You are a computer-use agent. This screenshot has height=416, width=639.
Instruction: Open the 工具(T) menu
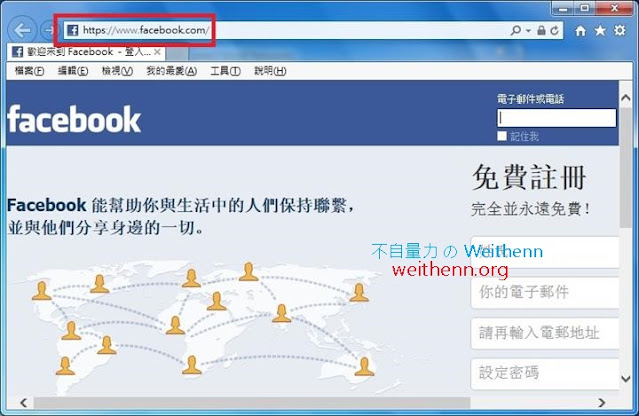click(225, 71)
